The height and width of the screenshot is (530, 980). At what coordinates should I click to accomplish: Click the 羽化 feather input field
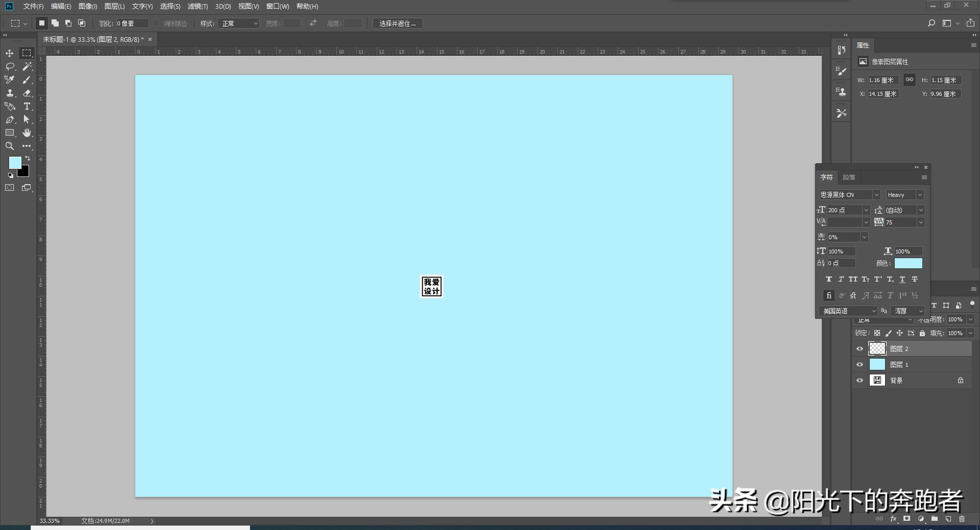pos(132,23)
